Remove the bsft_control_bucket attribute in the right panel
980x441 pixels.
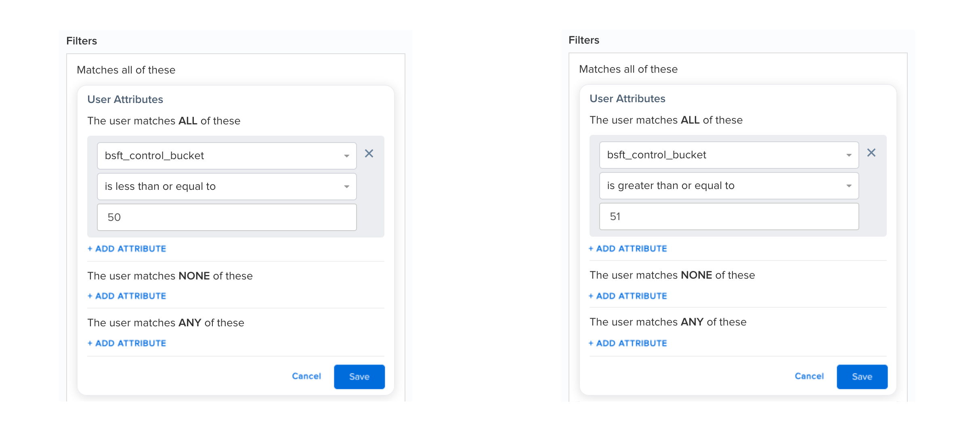pos(871,153)
